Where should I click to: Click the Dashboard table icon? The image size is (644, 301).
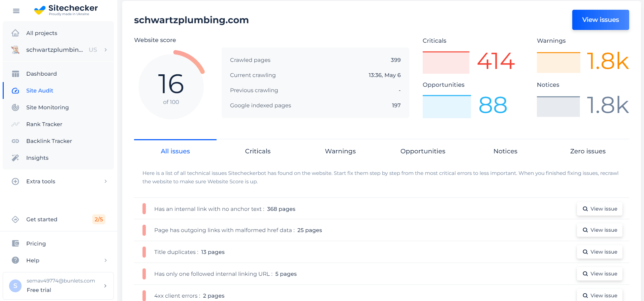(15, 74)
